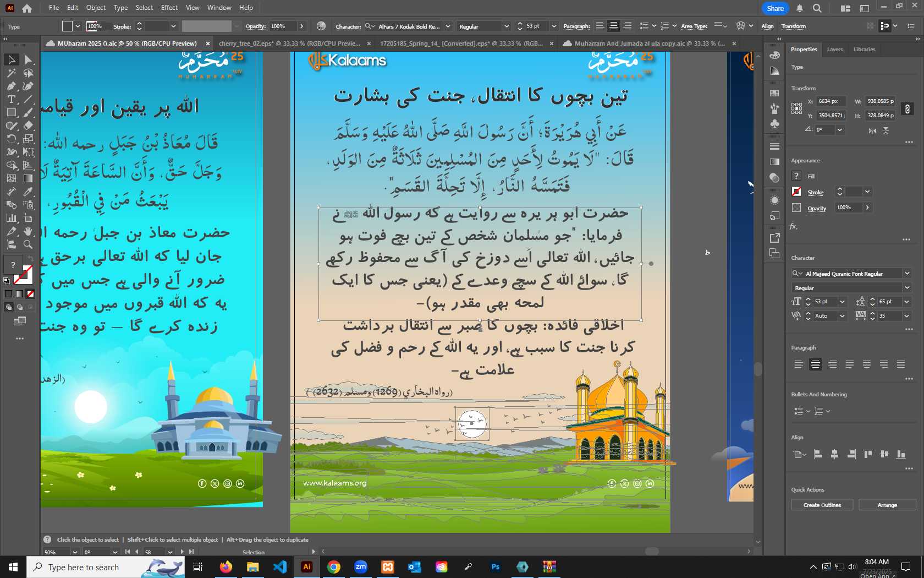The height and width of the screenshot is (578, 924).
Task: Open Al Majeed Quranic font family dropdown
Action: tap(907, 274)
